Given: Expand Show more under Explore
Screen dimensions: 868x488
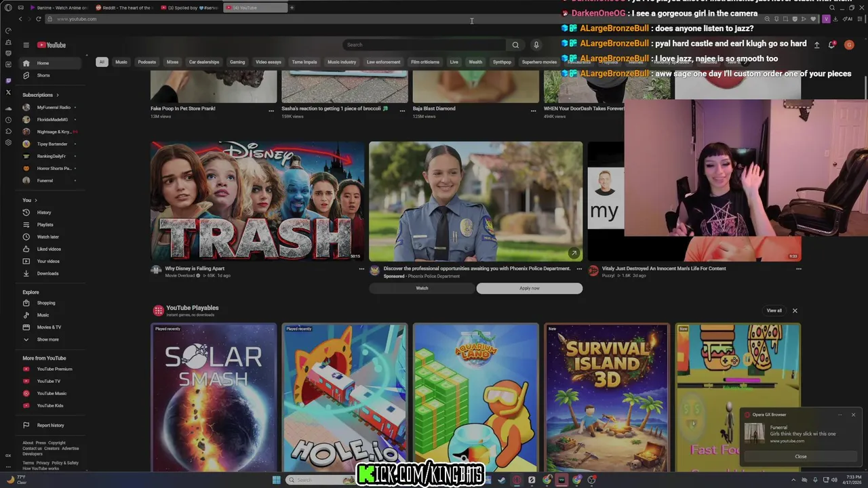Looking at the screenshot, I should [x=49, y=340].
